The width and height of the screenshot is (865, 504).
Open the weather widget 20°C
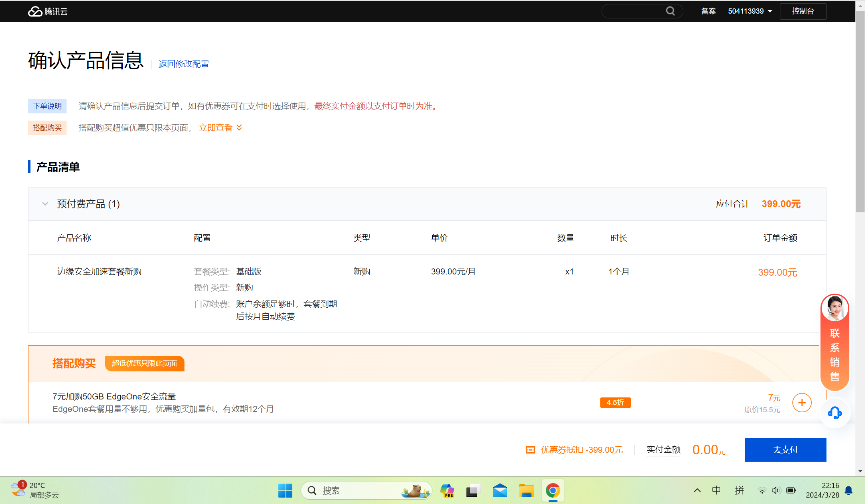pos(34,490)
